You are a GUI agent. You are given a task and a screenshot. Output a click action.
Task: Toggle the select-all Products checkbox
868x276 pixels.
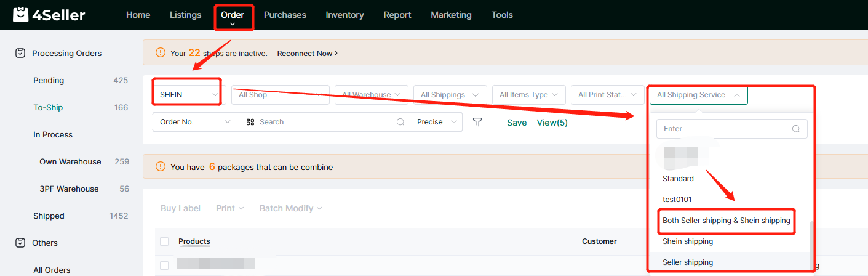point(164,241)
